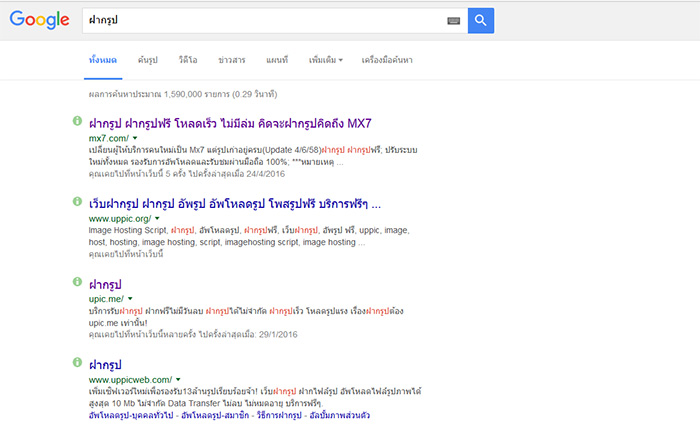700x429 pixels.
Task: Click green info icon beside www.uppic.org result
Action: (x=77, y=201)
